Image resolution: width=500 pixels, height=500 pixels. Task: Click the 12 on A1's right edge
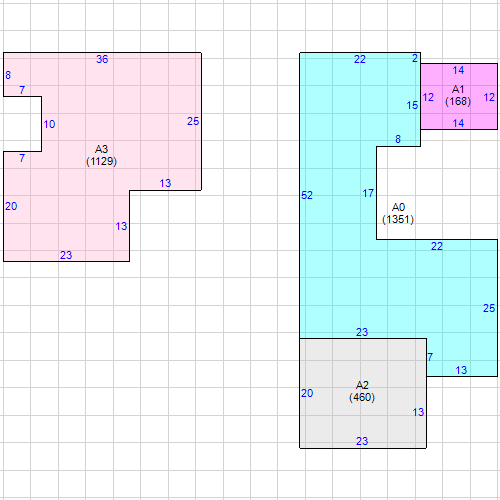point(489,97)
